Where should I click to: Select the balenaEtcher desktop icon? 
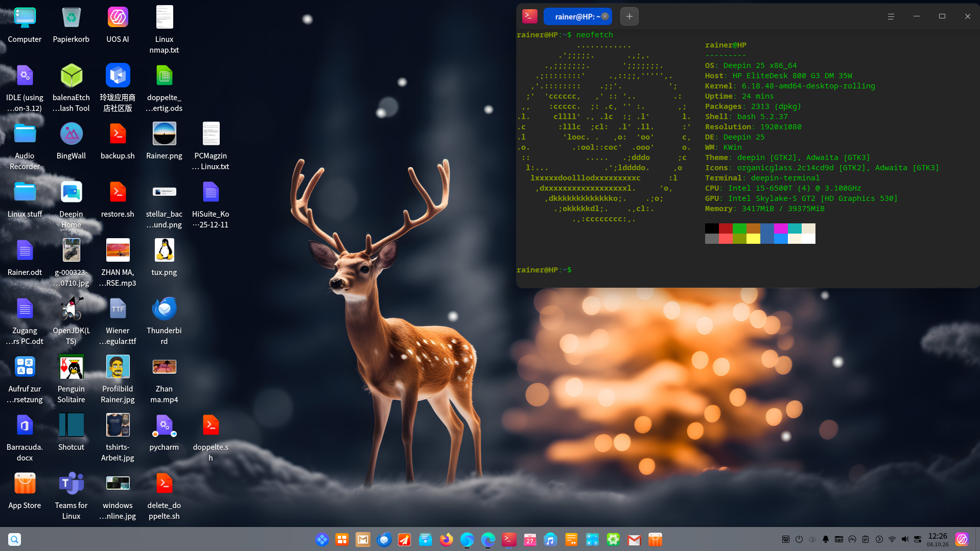pos(71,88)
